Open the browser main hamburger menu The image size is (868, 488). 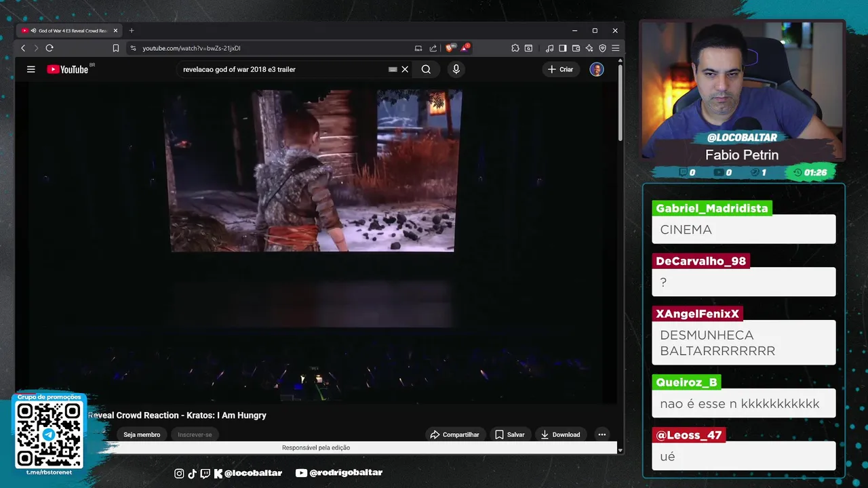[615, 48]
